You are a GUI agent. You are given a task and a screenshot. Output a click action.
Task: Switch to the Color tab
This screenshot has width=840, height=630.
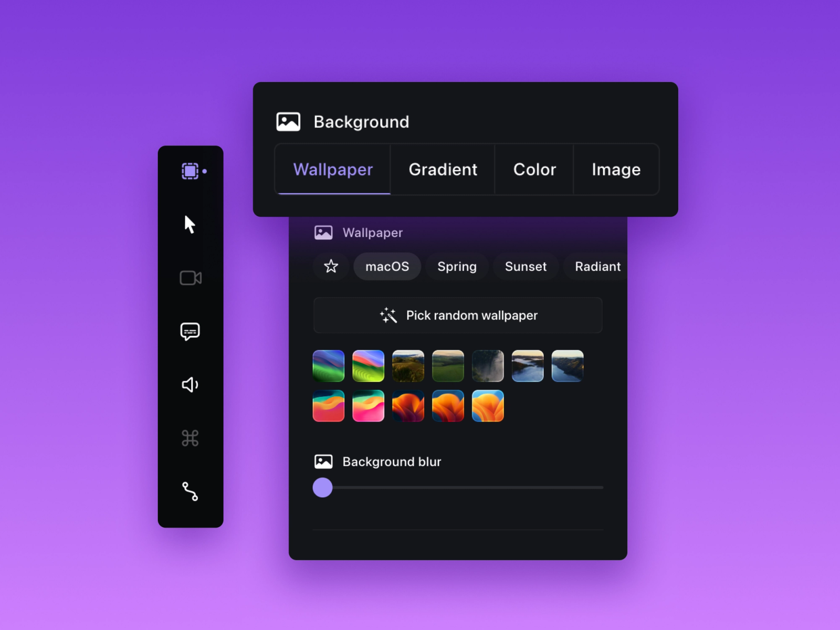pos(534,170)
